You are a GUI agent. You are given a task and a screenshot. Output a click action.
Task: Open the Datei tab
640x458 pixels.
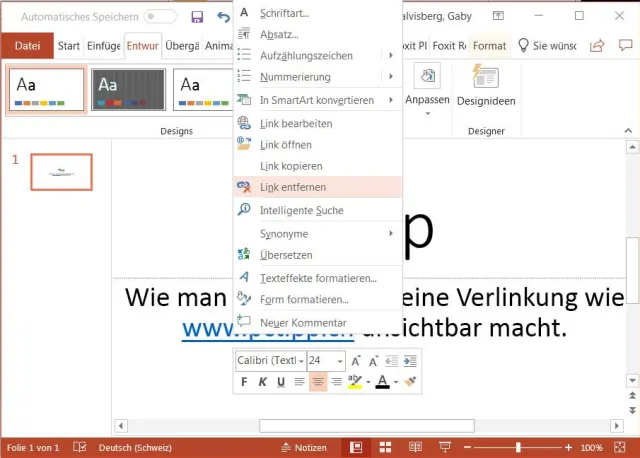tap(27, 46)
